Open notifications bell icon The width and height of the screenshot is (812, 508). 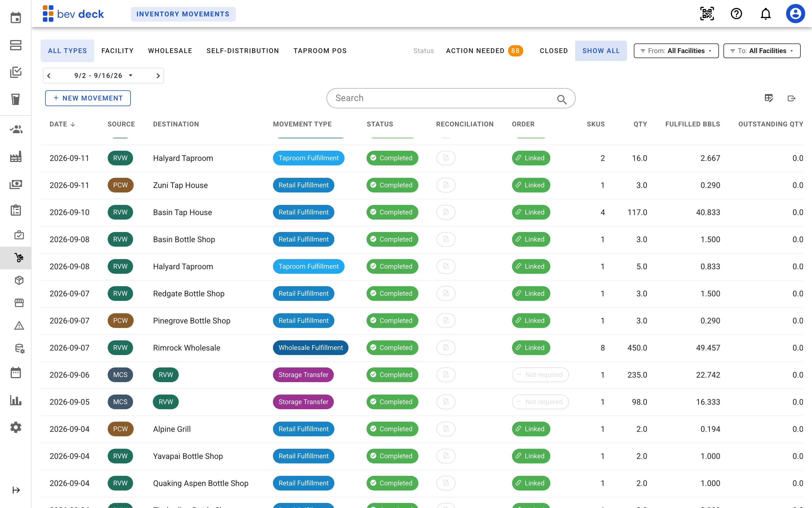click(x=765, y=14)
